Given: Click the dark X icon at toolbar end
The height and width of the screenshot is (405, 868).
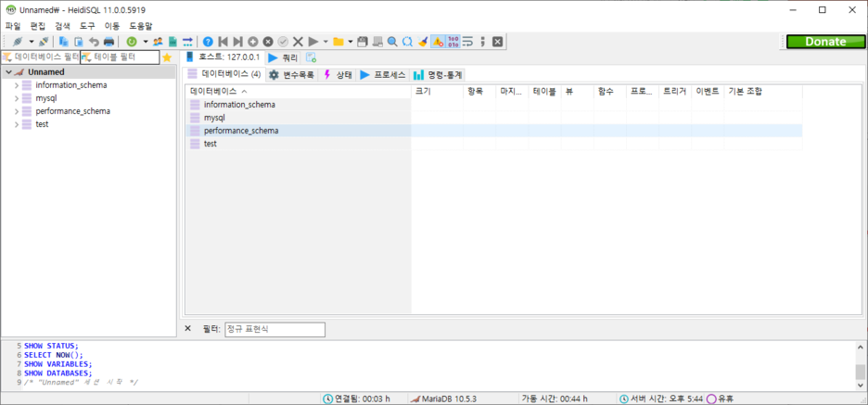Looking at the screenshot, I should point(498,42).
